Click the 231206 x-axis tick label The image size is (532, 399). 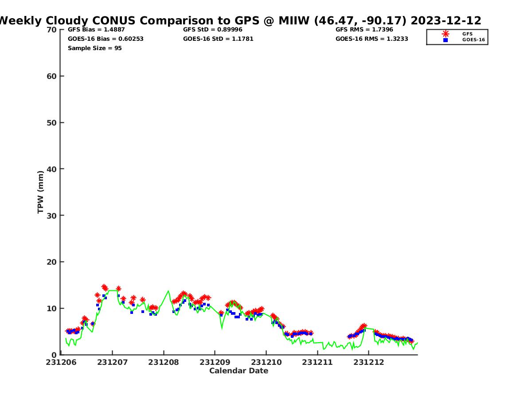[61, 362]
